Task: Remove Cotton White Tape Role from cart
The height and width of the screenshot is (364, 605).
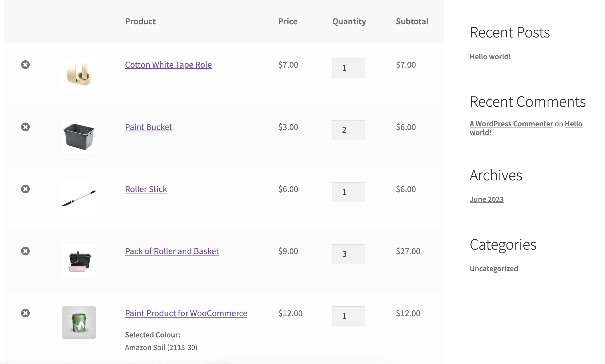Action: (x=25, y=65)
